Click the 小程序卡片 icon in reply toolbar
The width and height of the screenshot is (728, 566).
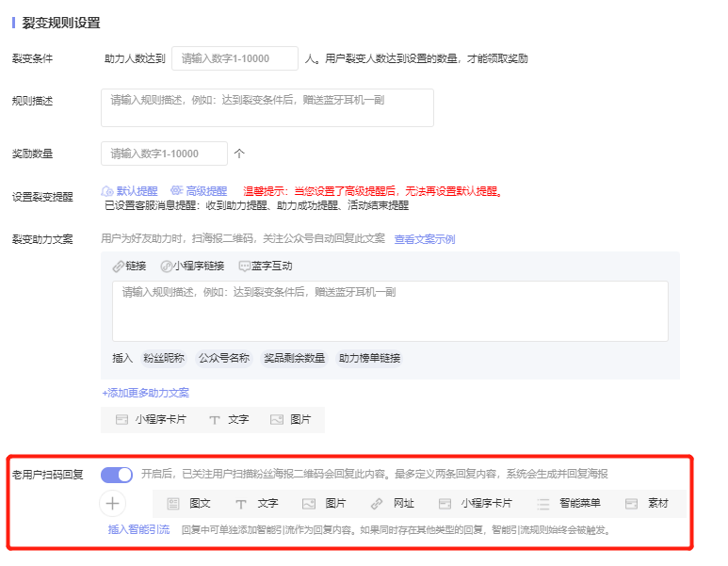tap(445, 504)
